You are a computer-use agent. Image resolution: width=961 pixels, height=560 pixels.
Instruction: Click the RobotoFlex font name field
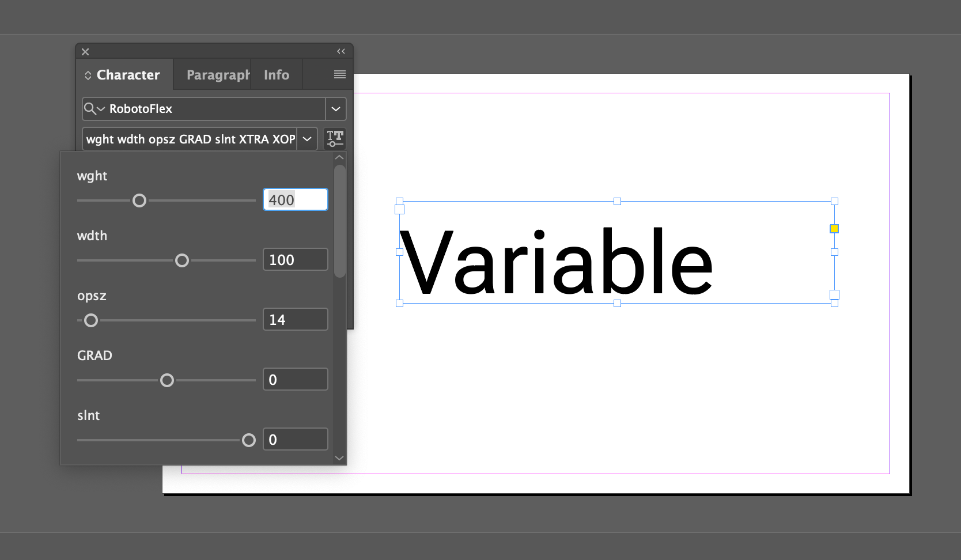tap(210, 109)
